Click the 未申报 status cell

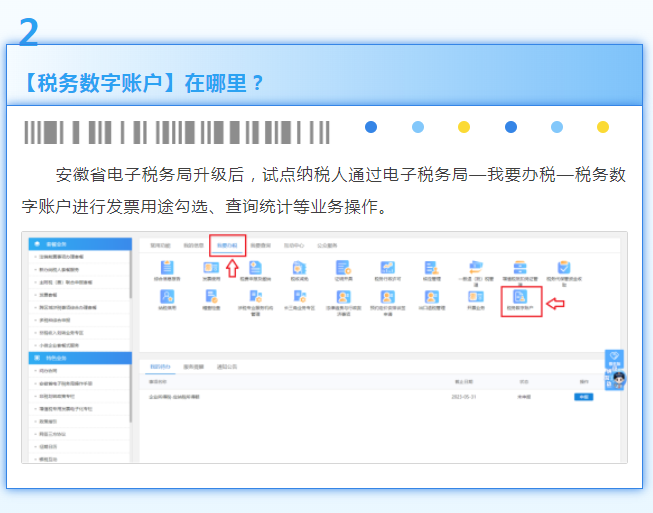pyautogui.click(x=524, y=397)
